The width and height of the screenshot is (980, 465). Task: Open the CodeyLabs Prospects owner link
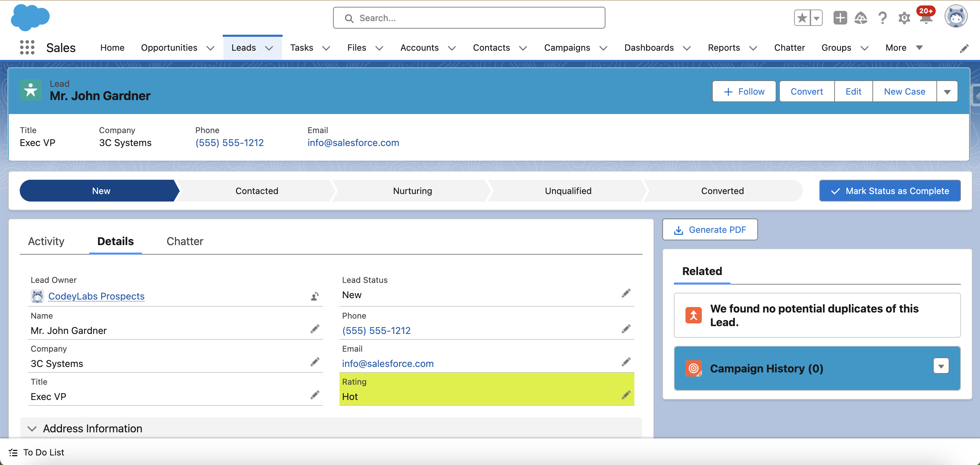pyautogui.click(x=96, y=296)
